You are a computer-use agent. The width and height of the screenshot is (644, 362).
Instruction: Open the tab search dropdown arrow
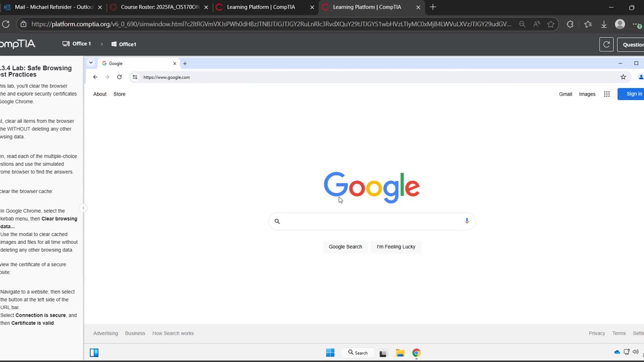pyautogui.click(x=91, y=63)
